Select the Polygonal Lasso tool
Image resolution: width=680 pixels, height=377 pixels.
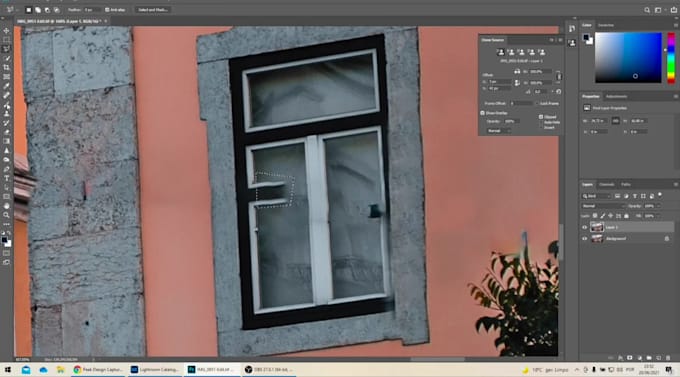[7, 49]
